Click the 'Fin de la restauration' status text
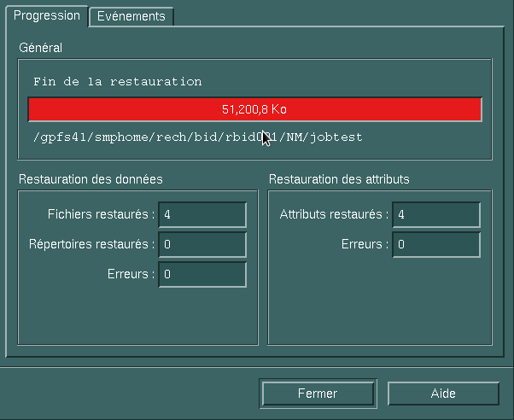Image resolution: width=514 pixels, height=420 pixels. [x=118, y=82]
